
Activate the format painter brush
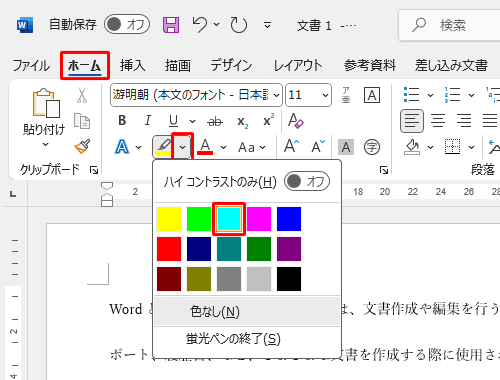[82, 147]
